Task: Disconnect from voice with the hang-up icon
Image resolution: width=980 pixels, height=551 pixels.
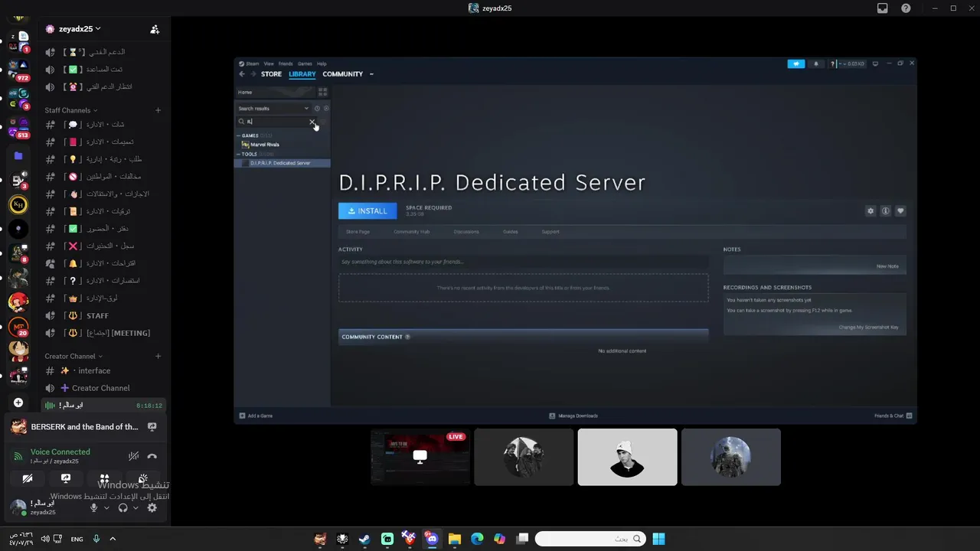Action: tap(152, 456)
